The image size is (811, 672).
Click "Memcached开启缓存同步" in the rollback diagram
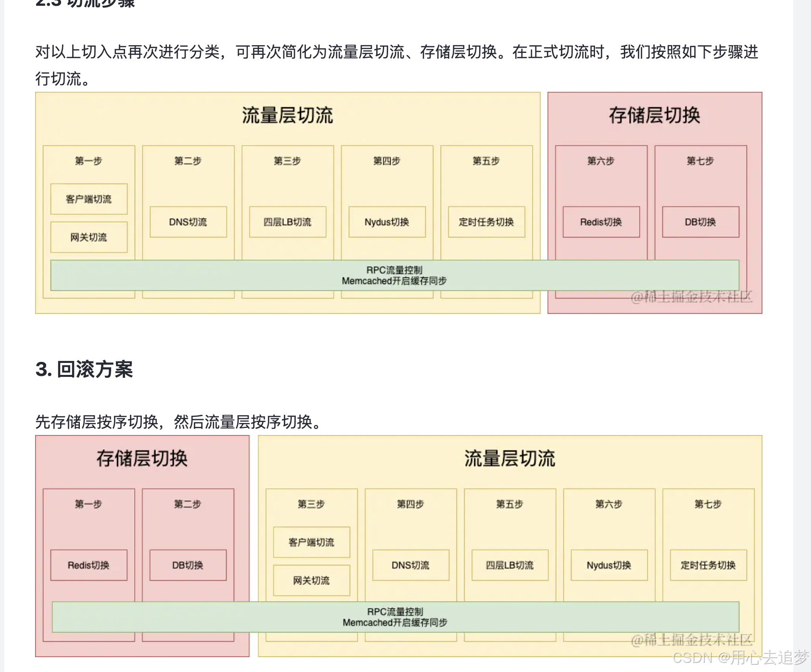pos(395,622)
